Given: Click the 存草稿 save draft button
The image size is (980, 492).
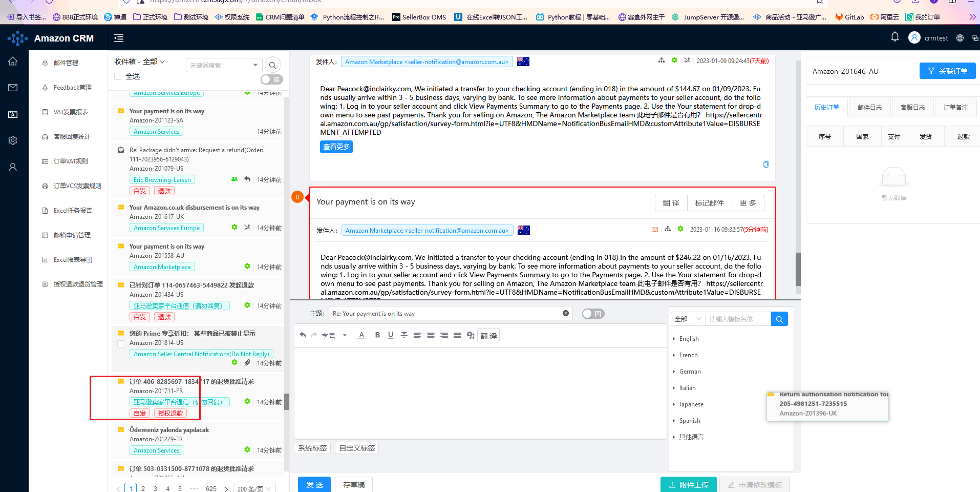Looking at the screenshot, I should click(x=354, y=484).
